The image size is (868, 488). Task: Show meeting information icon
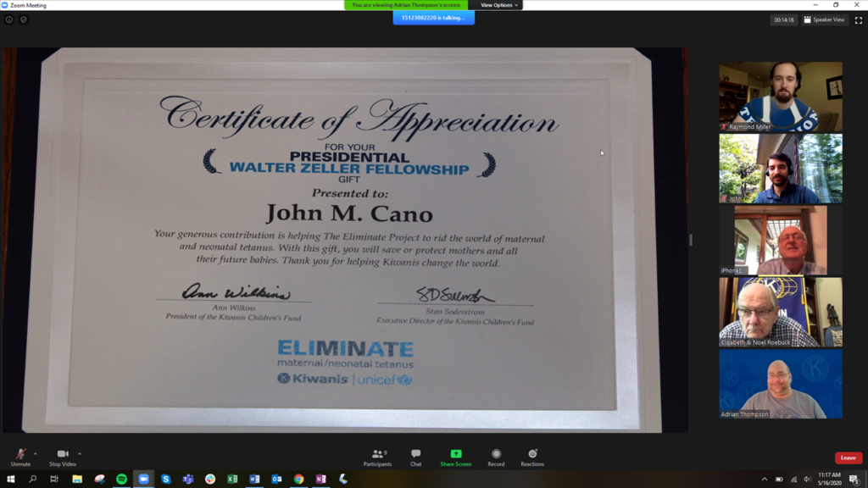[x=8, y=19]
